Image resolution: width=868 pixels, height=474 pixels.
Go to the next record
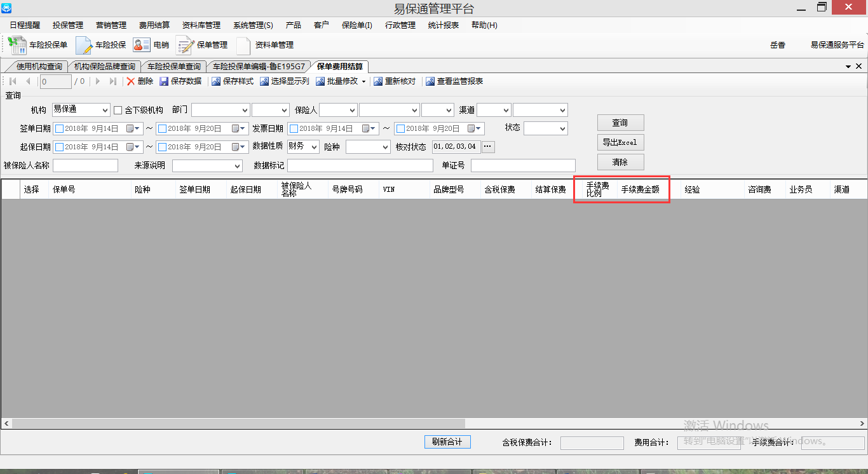pyautogui.click(x=98, y=81)
